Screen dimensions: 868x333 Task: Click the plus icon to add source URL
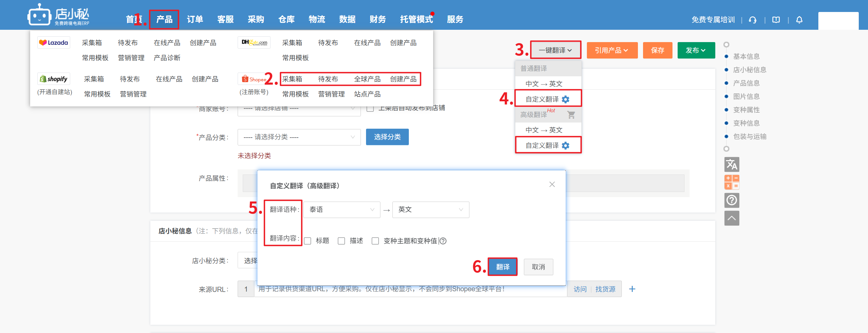(x=632, y=289)
